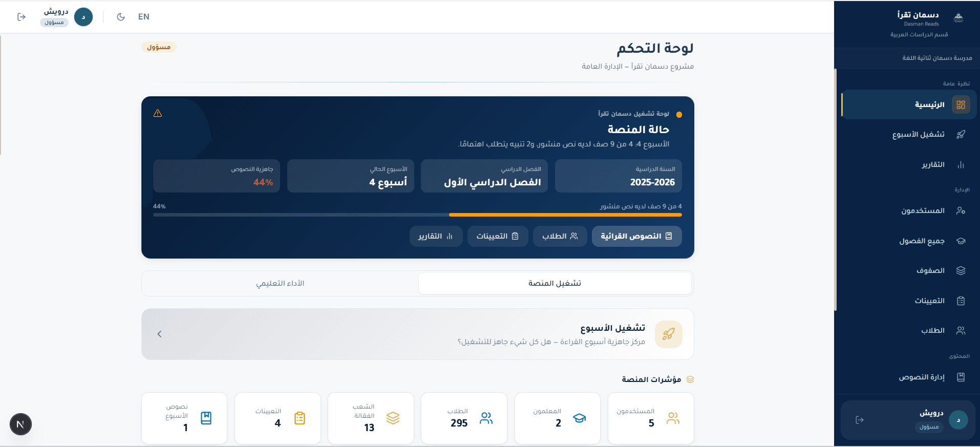Select الرئيسية in the sidebar menu

click(908, 104)
